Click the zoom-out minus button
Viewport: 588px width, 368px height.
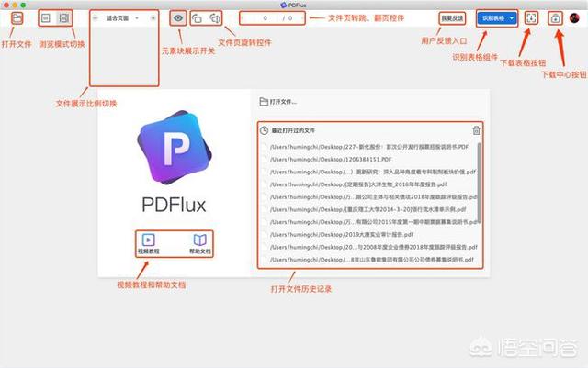pyautogui.click(x=96, y=18)
